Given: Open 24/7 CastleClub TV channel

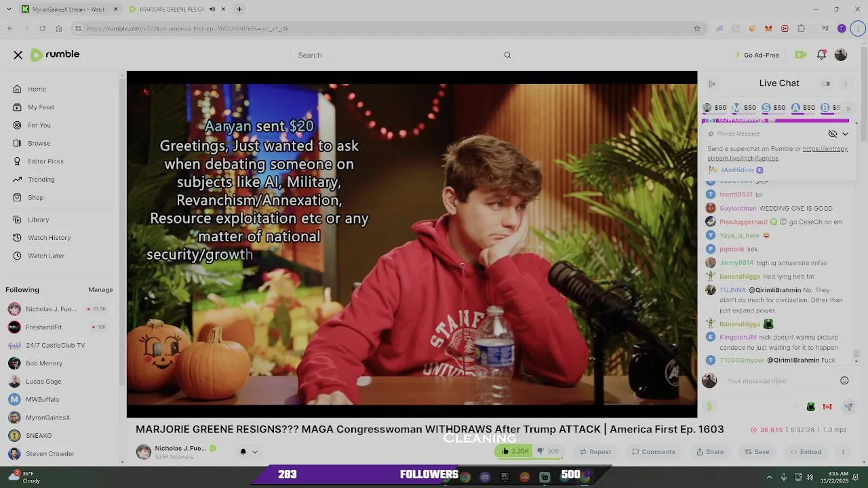Looking at the screenshot, I should pyautogui.click(x=55, y=346).
